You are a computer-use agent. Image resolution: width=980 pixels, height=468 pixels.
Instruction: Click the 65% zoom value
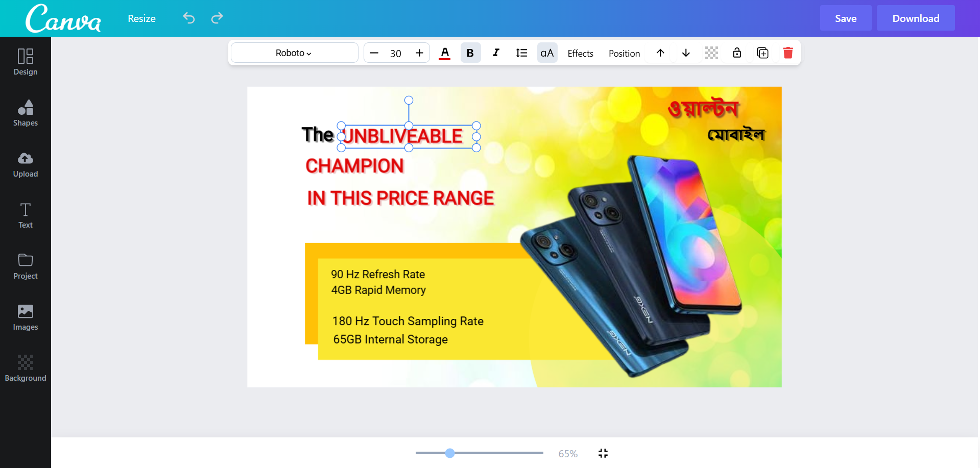(x=568, y=454)
